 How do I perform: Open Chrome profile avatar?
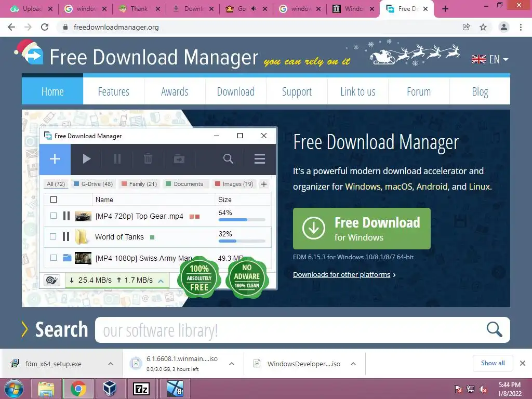point(504,27)
